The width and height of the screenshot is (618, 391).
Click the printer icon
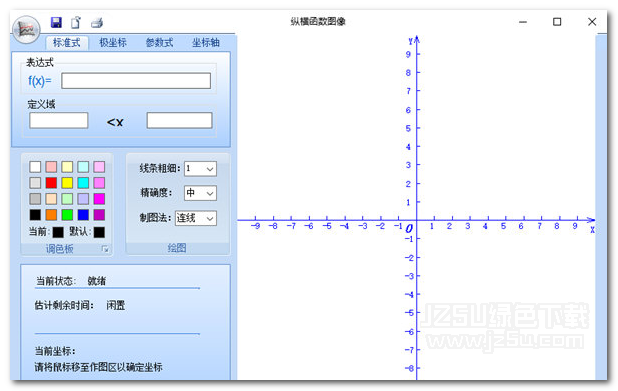pyautogui.click(x=97, y=23)
